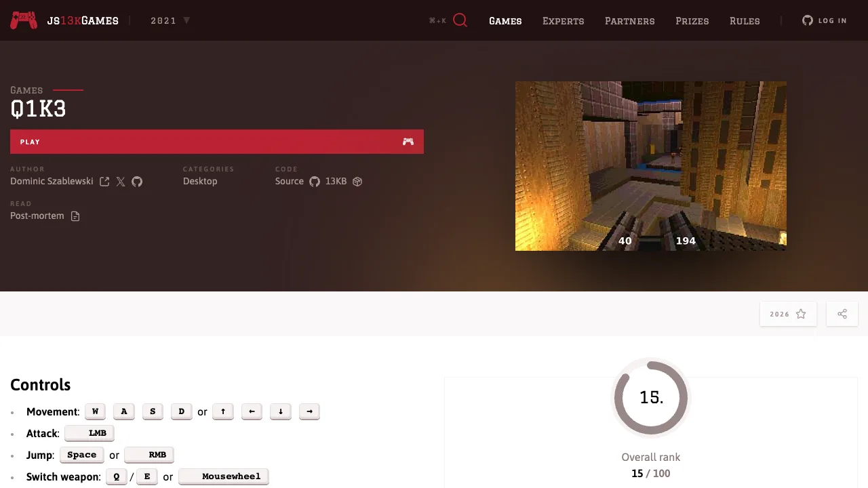Open the Rules menu item
The width and height of the screenshot is (868, 488).
(745, 21)
